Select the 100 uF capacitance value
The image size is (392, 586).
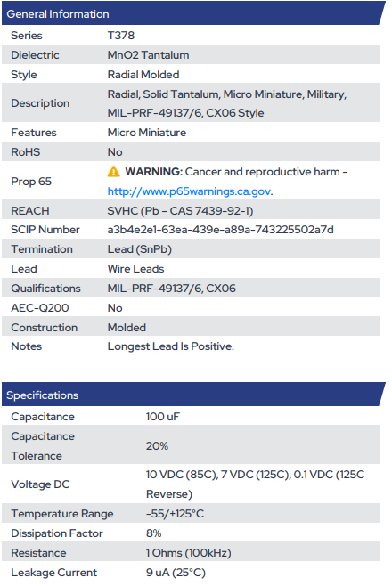tap(162, 417)
